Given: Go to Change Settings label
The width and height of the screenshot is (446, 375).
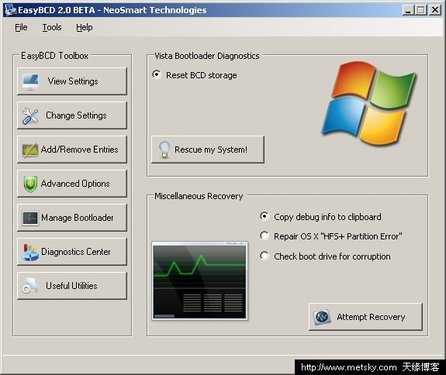Looking at the screenshot, I should 76,115.
